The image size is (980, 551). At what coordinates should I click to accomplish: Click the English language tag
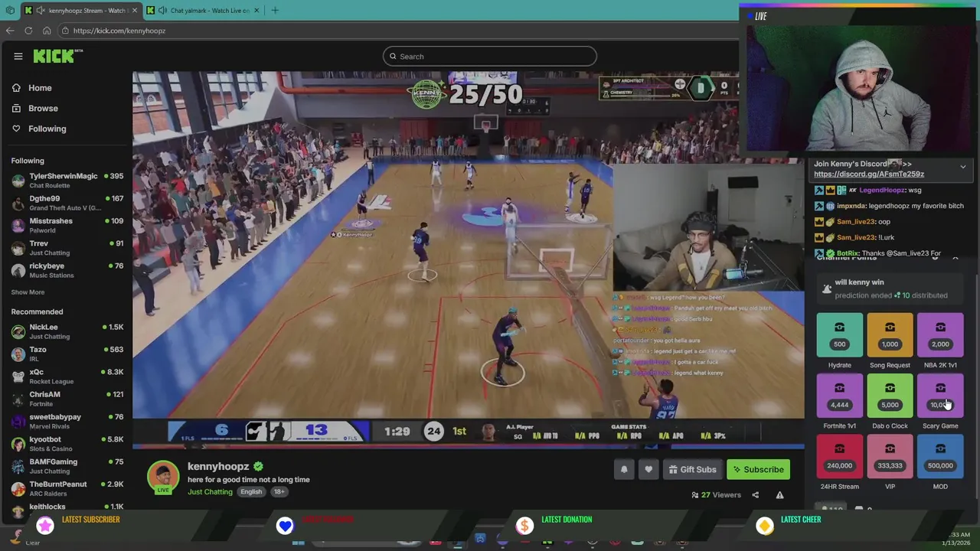click(x=251, y=492)
